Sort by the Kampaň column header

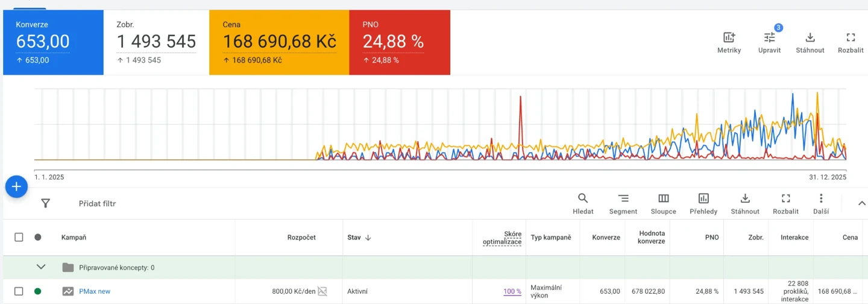[x=74, y=238]
